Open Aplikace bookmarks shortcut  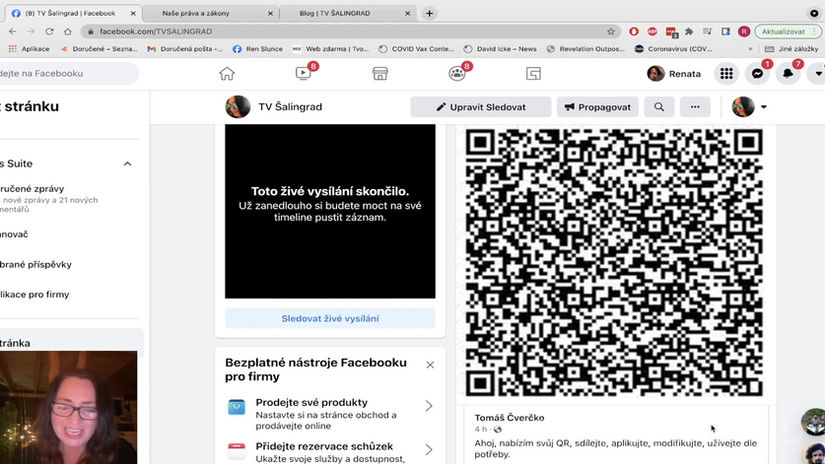29,48
